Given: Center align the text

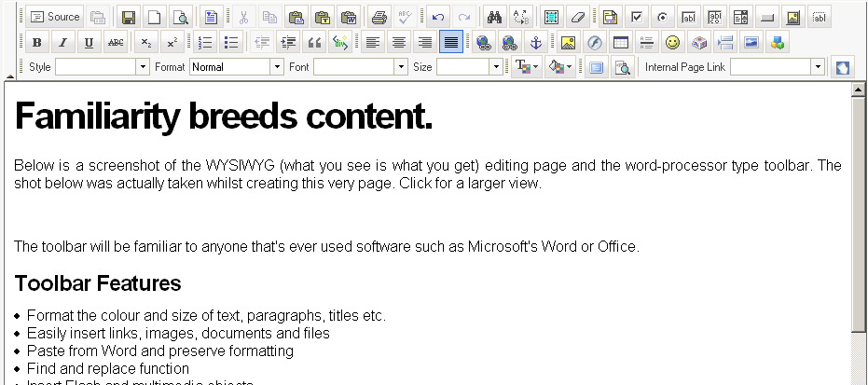Looking at the screenshot, I should pos(399,42).
